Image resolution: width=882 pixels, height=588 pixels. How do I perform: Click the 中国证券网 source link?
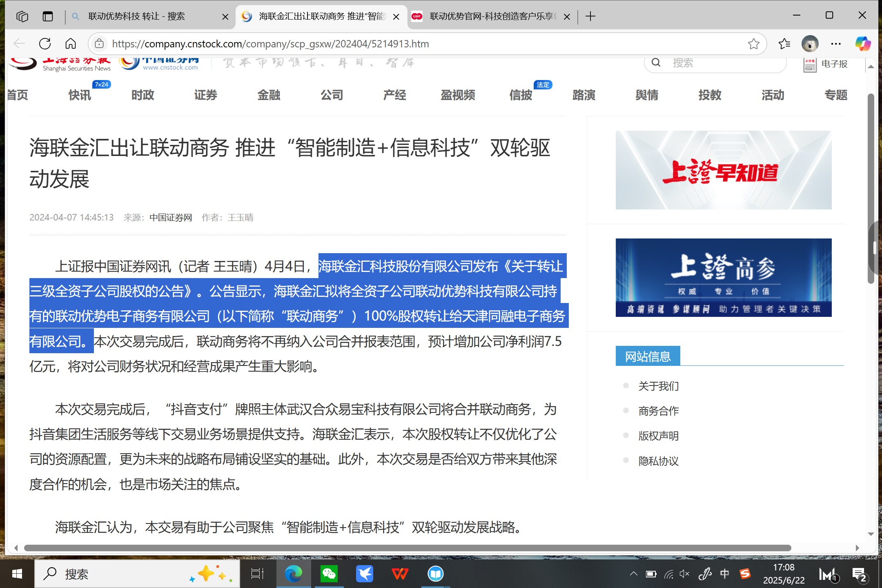[171, 217]
